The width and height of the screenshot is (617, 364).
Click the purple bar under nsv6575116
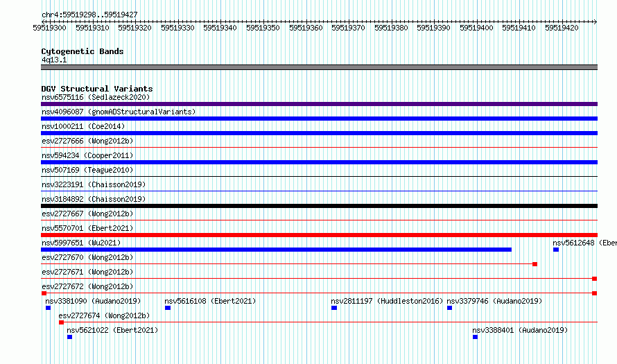(x=319, y=104)
